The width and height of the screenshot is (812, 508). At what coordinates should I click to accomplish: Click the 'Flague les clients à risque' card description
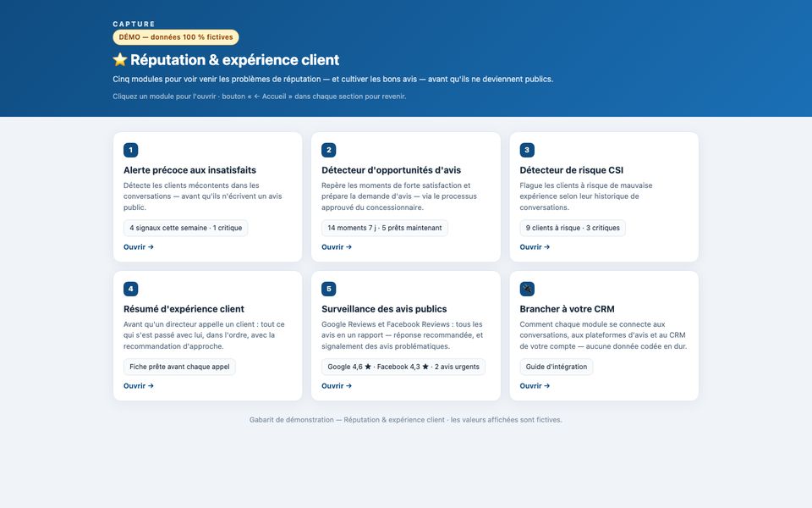tap(586, 196)
